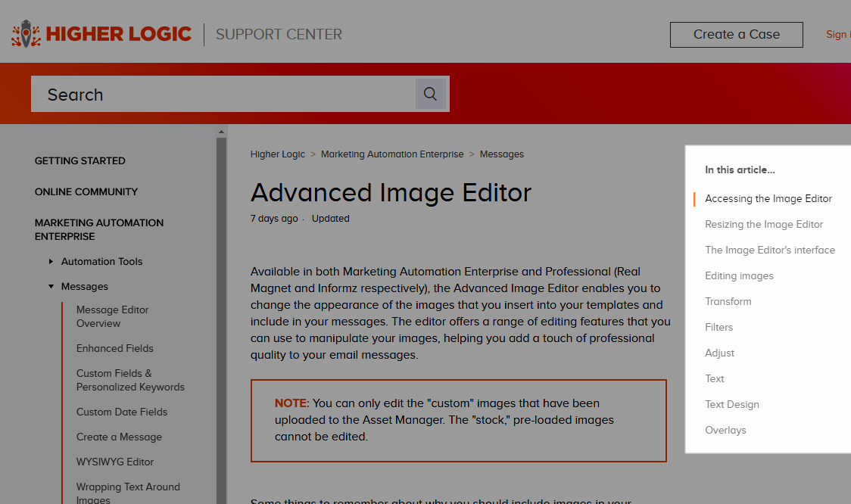Click the sidebar vertical scrollbar track
This screenshot has height=504, width=851.
(221, 320)
